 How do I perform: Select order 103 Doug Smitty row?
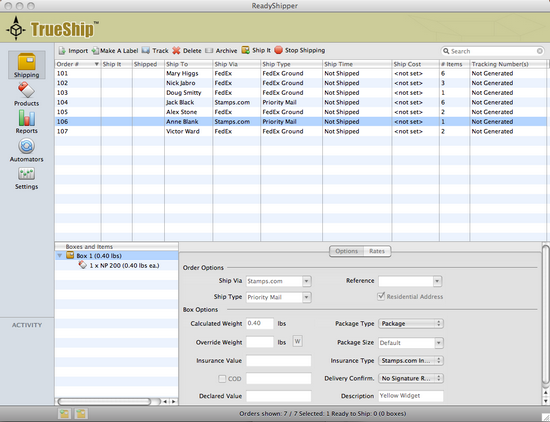301,93
